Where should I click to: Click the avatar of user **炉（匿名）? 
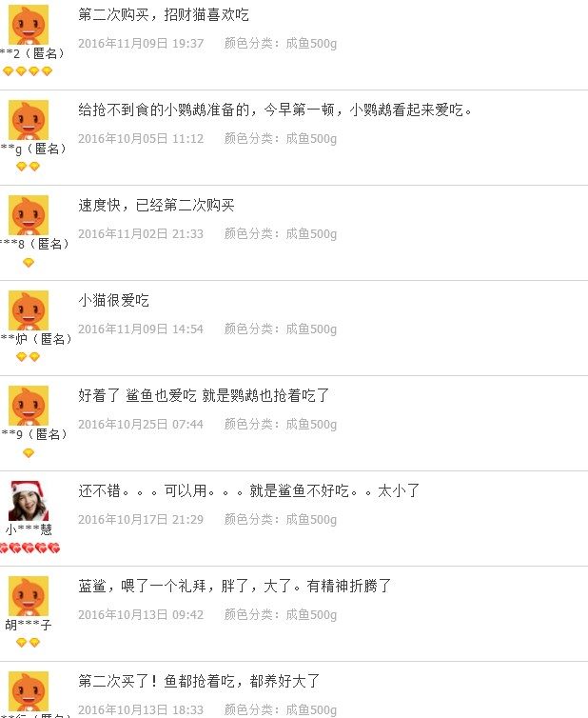point(29,310)
